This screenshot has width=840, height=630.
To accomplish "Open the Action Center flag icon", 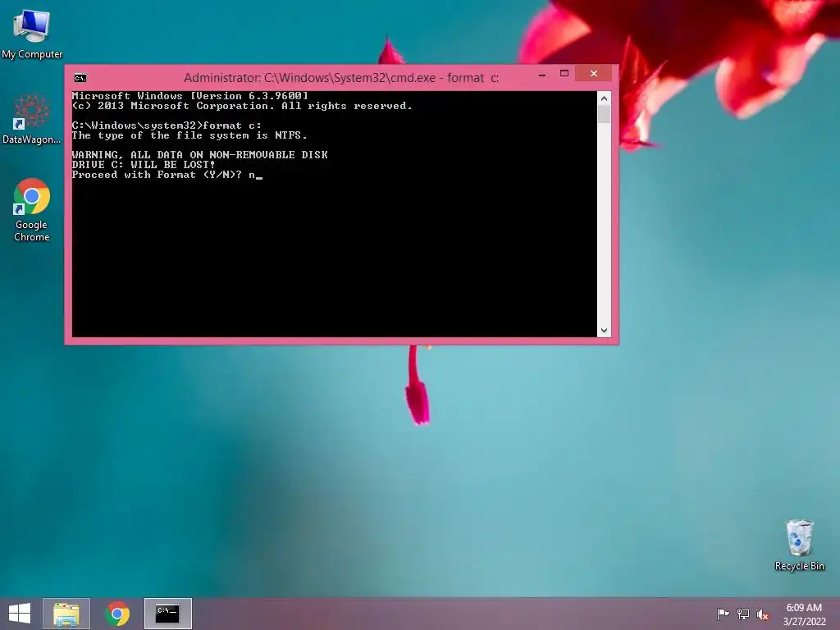I will point(723,614).
